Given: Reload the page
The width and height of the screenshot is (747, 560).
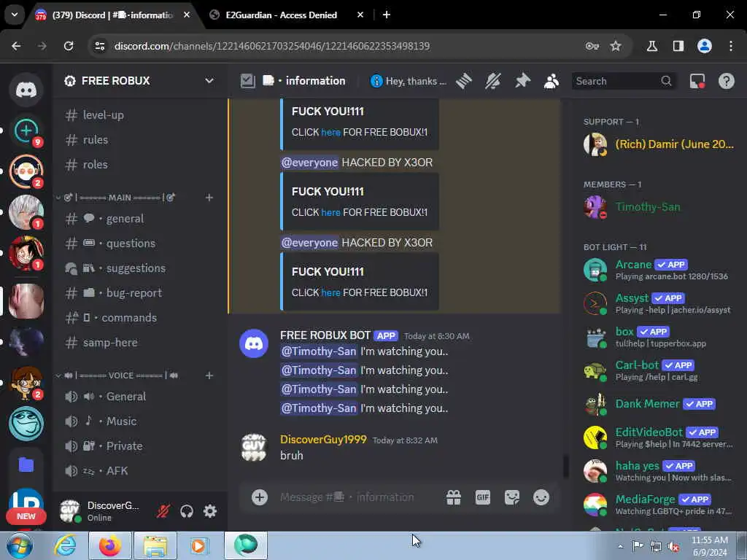Looking at the screenshot, I should 69,46.
